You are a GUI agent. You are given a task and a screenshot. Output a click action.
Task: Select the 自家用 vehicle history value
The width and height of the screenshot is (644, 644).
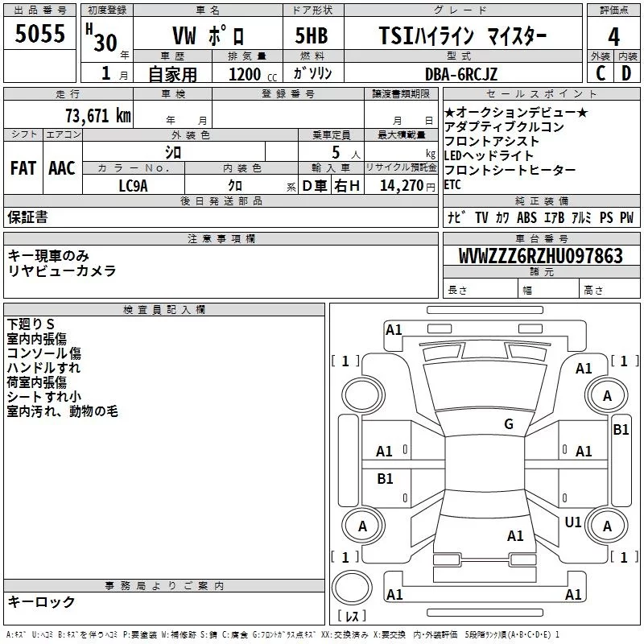(x=172, y=74)
